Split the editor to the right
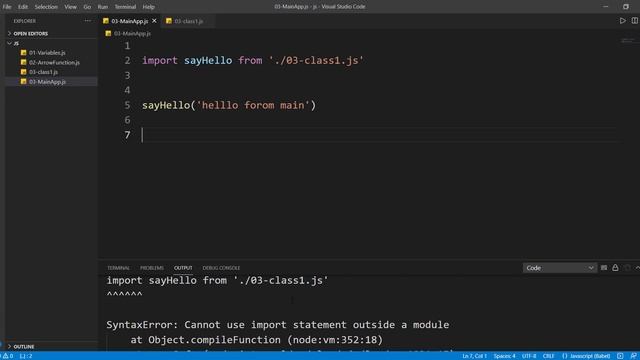 [635, 20]
